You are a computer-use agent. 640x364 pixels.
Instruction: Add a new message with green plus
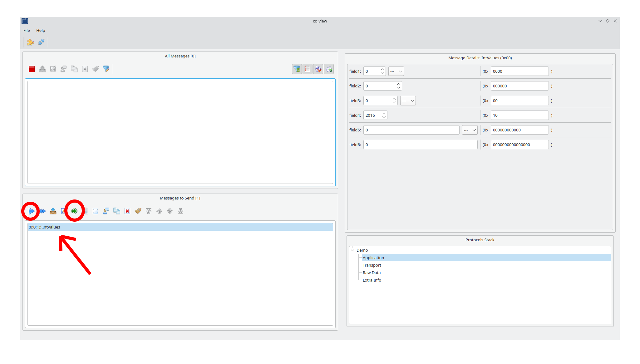pos(74,211)
